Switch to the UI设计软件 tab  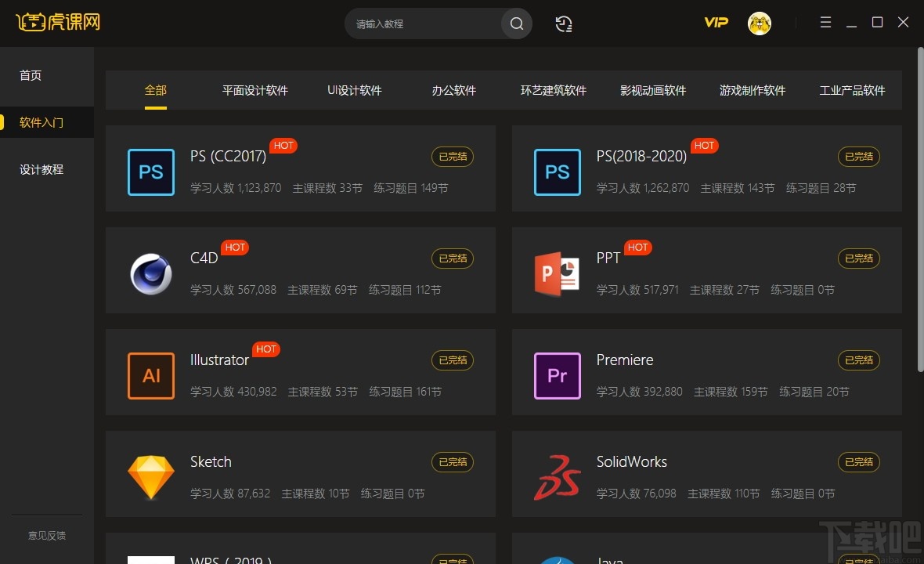tap(353, 90)
